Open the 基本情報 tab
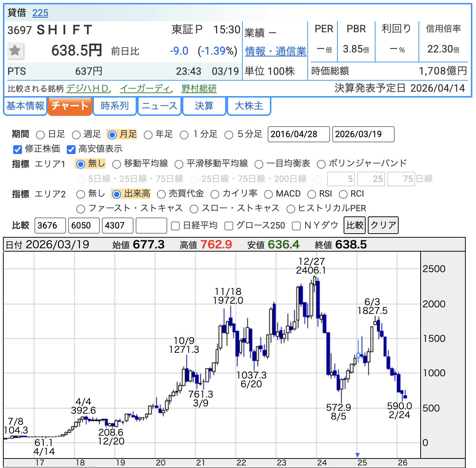Screen dimensions: 476x468 click(x=25, y=106)
